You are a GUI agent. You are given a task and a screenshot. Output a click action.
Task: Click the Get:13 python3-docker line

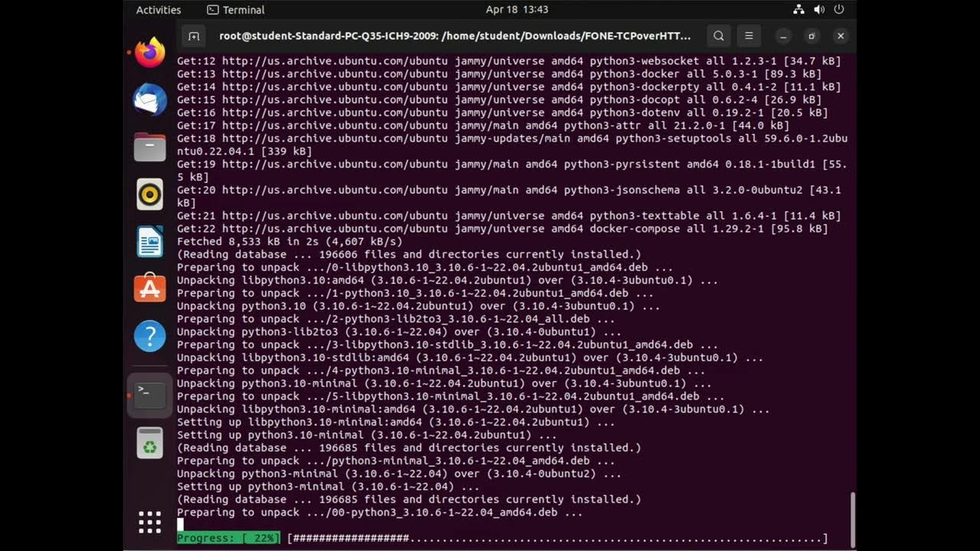pyautogui.click(x=499, y=74)
